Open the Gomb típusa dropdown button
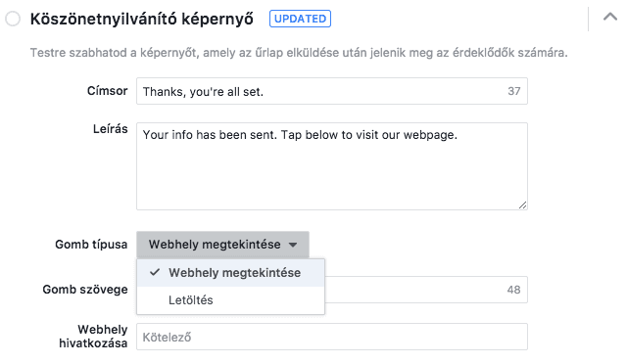Screen dimensions: 627x364 pyautogui.click(x=222, y=244)
